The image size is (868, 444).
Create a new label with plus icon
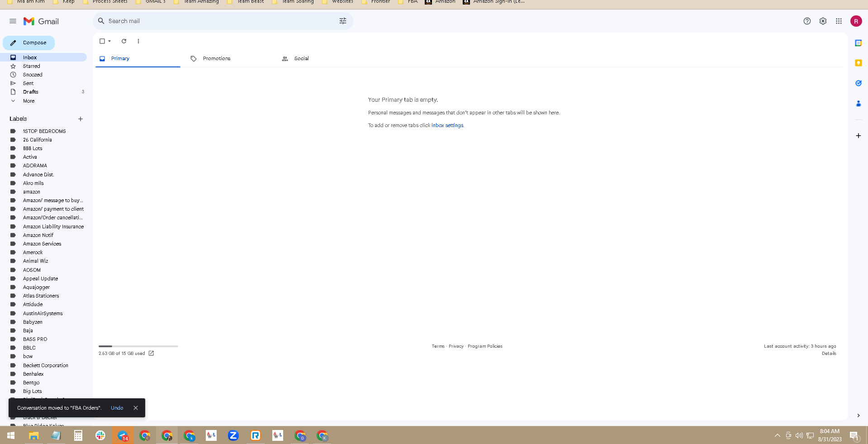coord(81,119)
